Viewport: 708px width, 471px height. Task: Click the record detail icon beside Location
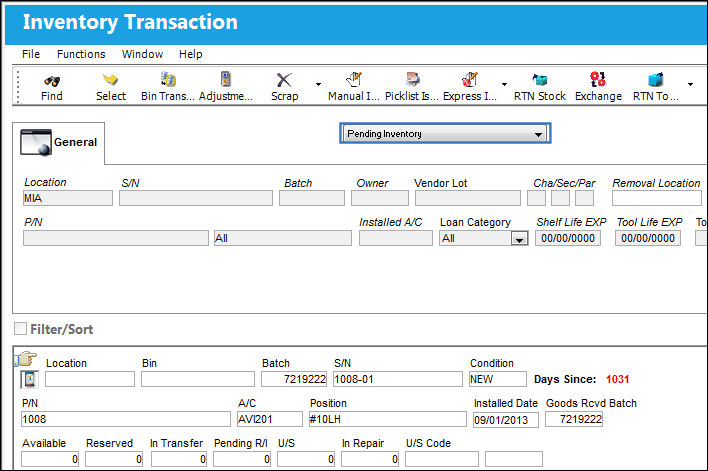point(29,379)
